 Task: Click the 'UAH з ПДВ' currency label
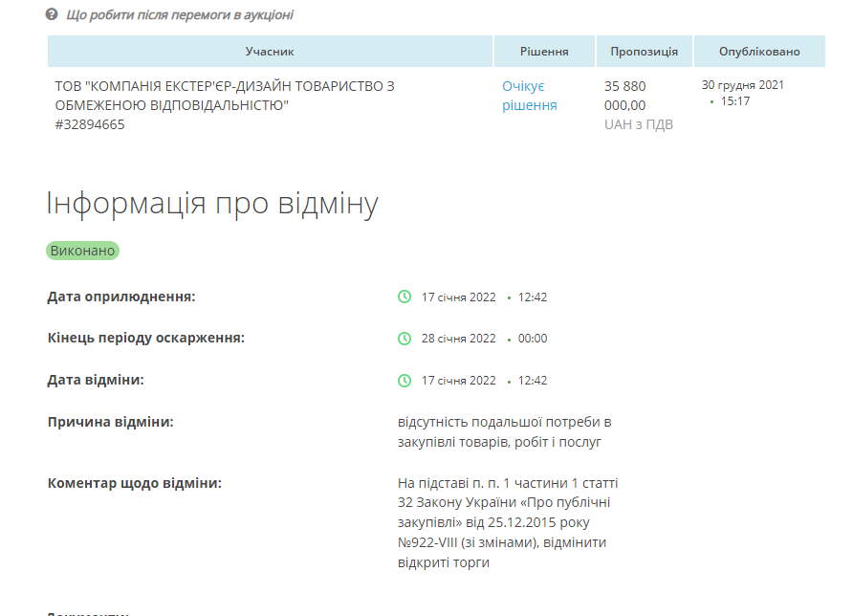(639, 124)
